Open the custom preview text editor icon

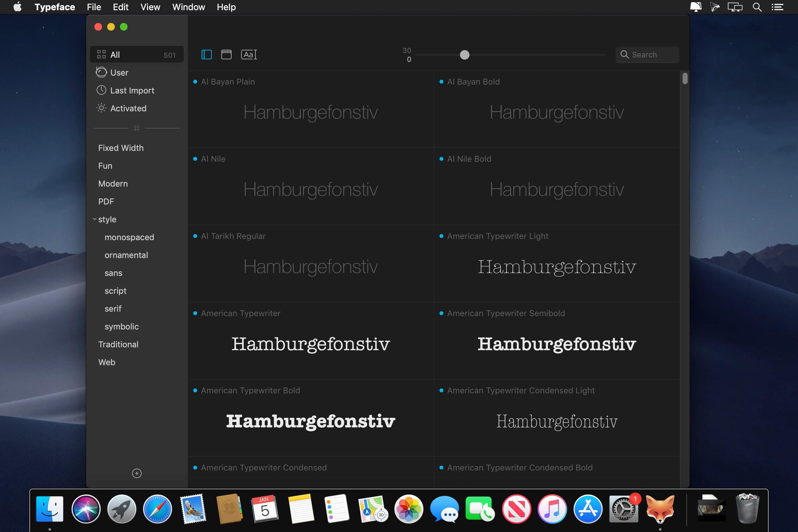click(x=249, y=55)
